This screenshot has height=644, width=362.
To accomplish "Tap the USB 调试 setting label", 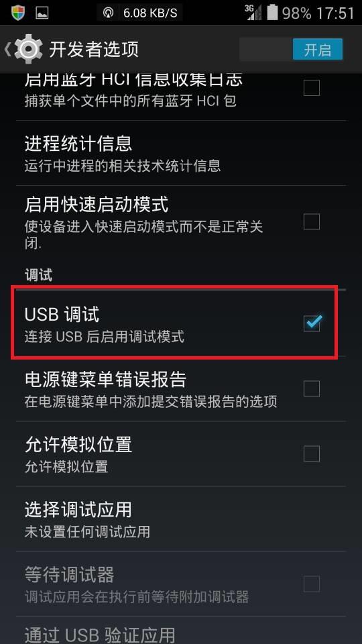I will tap(62, 315).
